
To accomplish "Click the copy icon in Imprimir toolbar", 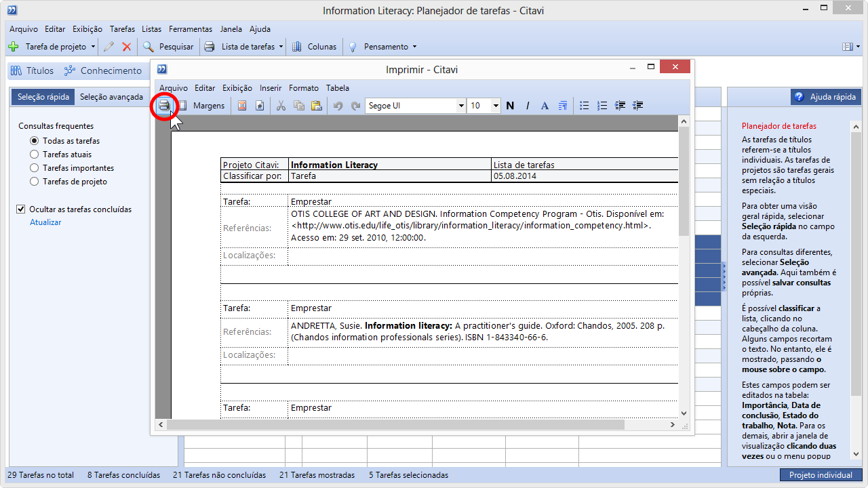I will click(x=298, y=106).
